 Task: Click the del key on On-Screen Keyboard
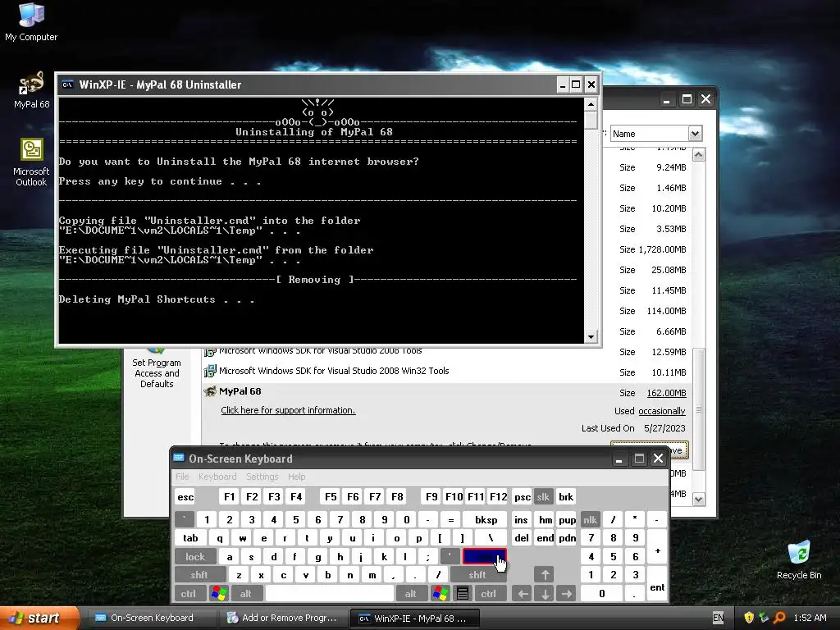point(521,538)
